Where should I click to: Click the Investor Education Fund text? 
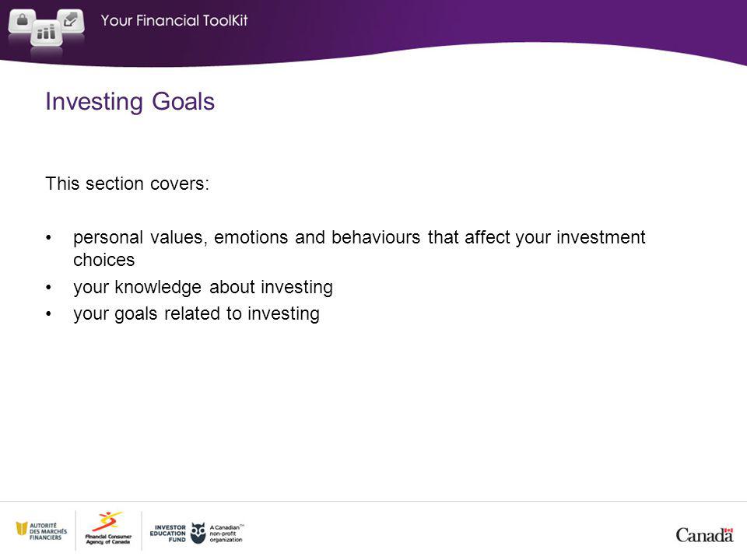(168, 534)
